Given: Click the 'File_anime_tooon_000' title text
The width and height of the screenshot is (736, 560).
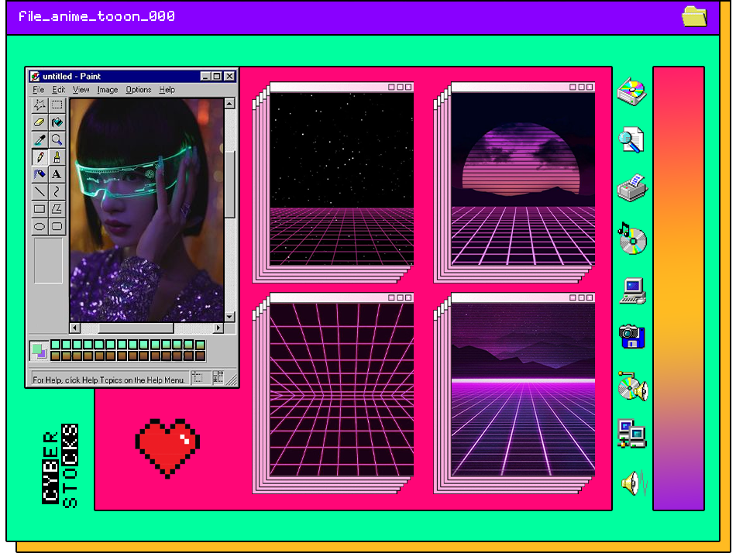Looking at the screenshot, I should coord(97,17).
